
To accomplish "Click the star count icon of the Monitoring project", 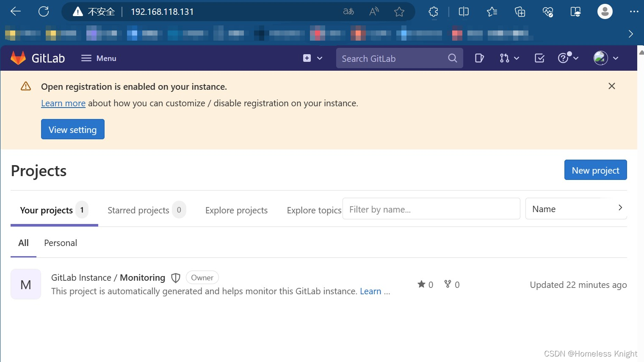I will pos(421,284).
